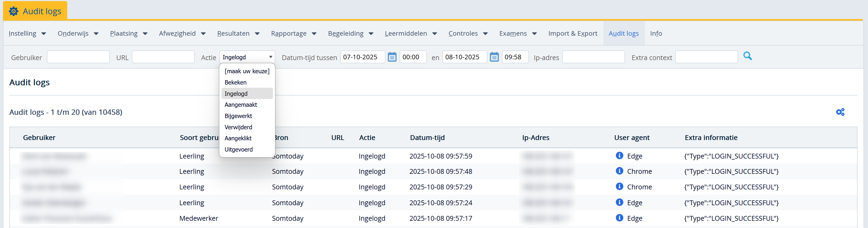Expand the Instelling menu

click(27, 33)
